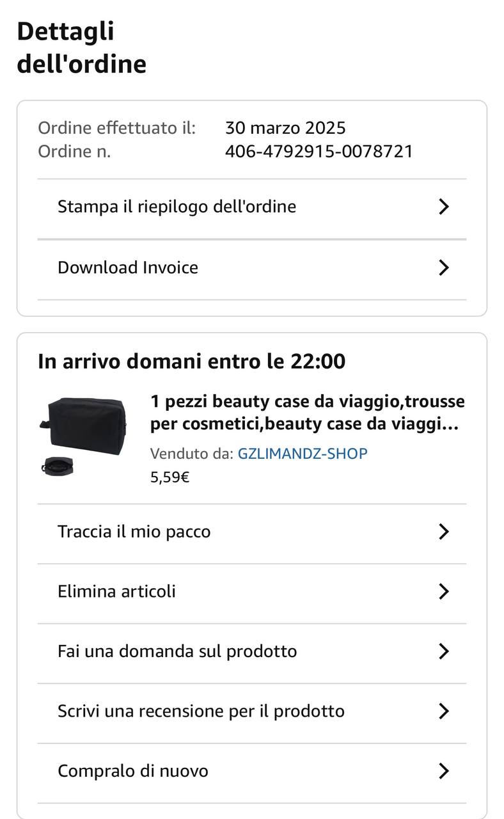The height and width of the screenshot is (819, 504).
Task: Click the beauty case product title
Action: [x=307, y=413]
